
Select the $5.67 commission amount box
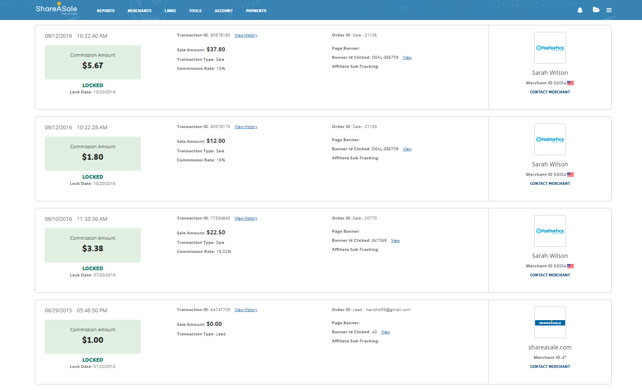93,62
